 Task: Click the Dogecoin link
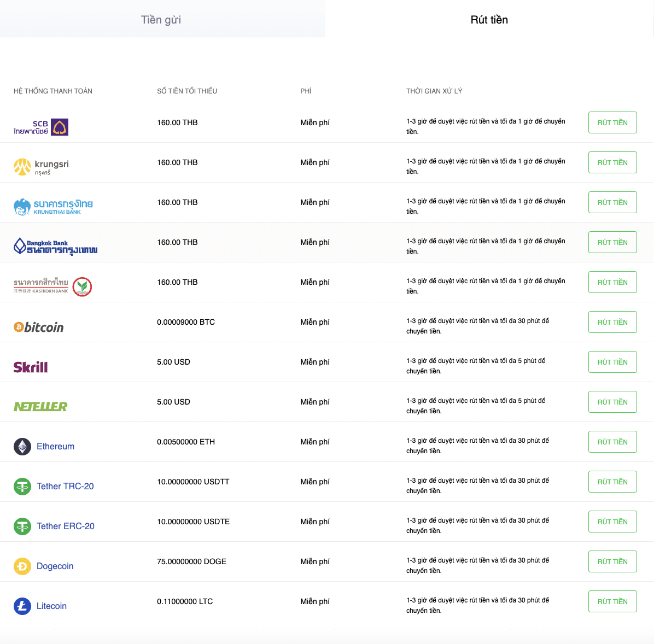click(x=55, y=566)
